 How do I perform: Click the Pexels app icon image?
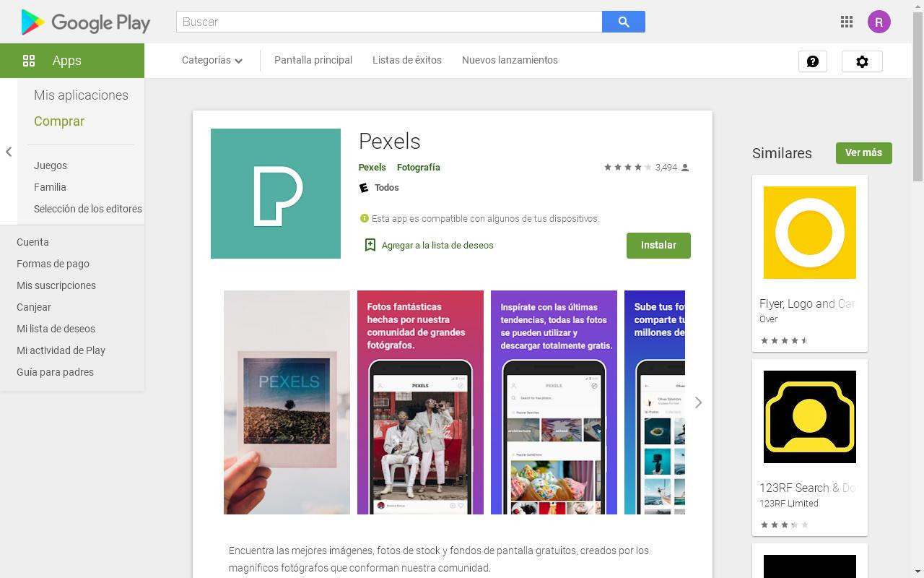(276, 194)
